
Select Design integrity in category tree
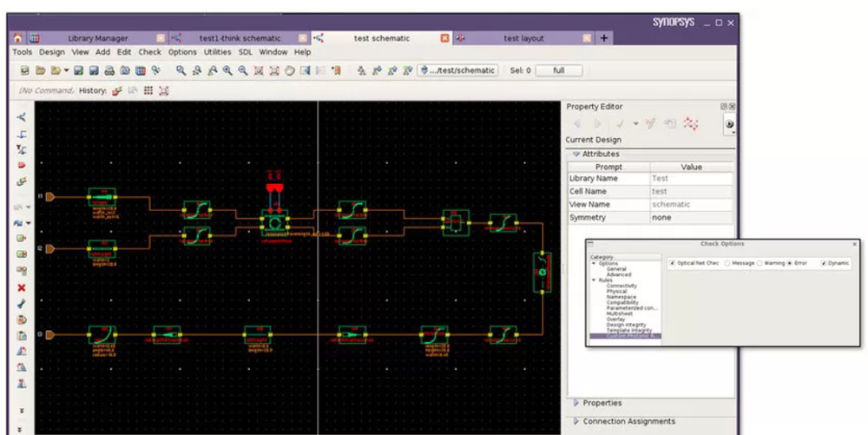pyautogui.click(x=628, y=325)
